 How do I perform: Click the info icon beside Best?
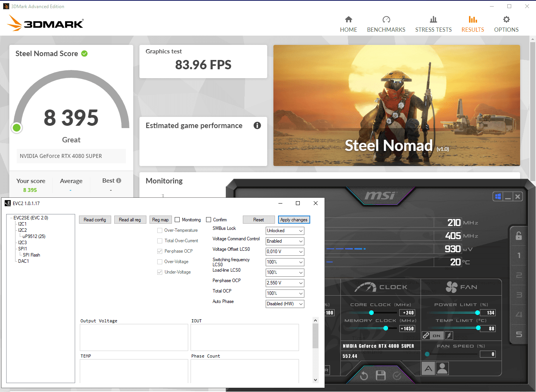(119, 180)
